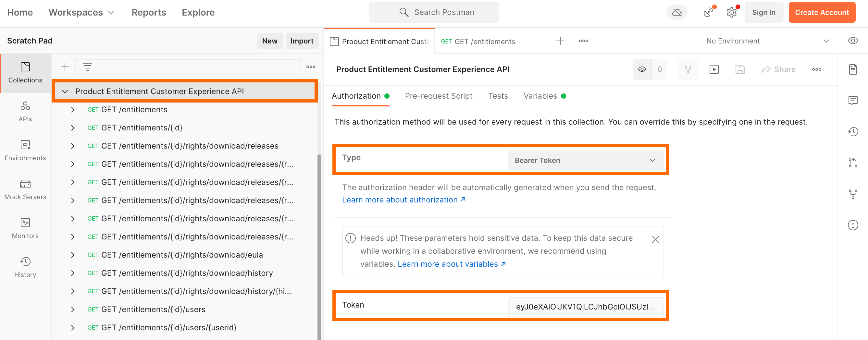Open Reports in top navigation
This screenshot has height=340, width=868.
pyautogui.click(x=149, y=12)
